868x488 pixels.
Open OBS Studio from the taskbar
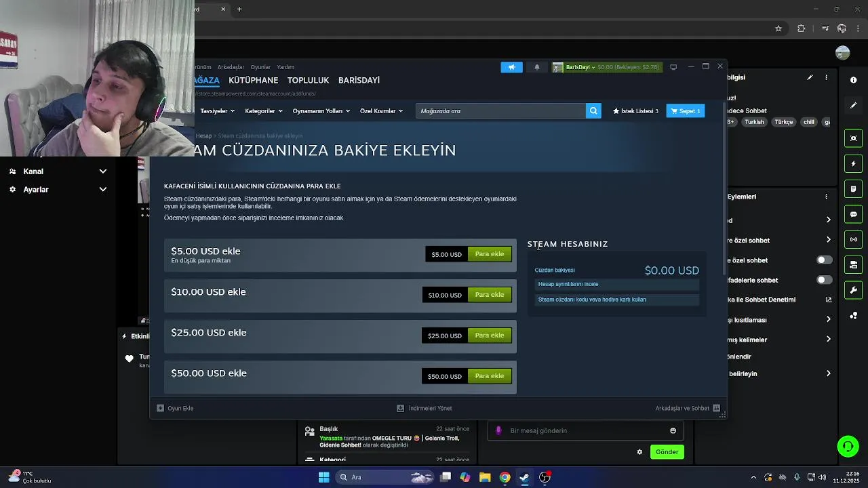pos(545,477)
